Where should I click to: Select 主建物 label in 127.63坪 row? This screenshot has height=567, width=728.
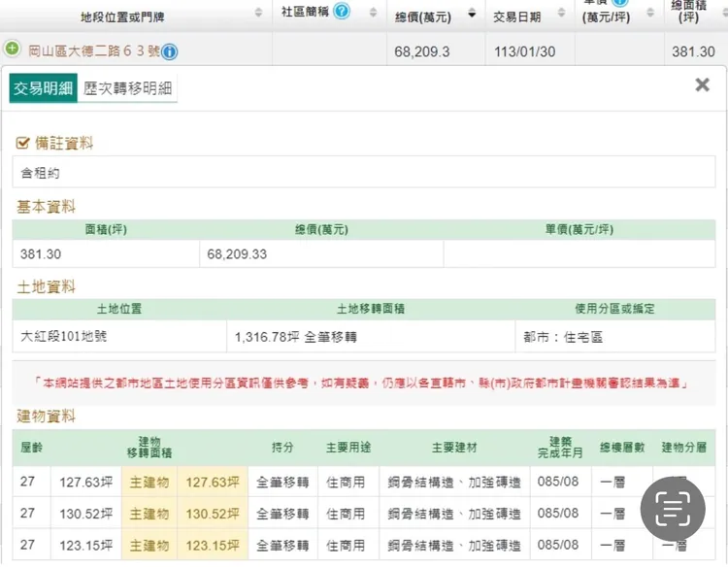tap(149, 482)
